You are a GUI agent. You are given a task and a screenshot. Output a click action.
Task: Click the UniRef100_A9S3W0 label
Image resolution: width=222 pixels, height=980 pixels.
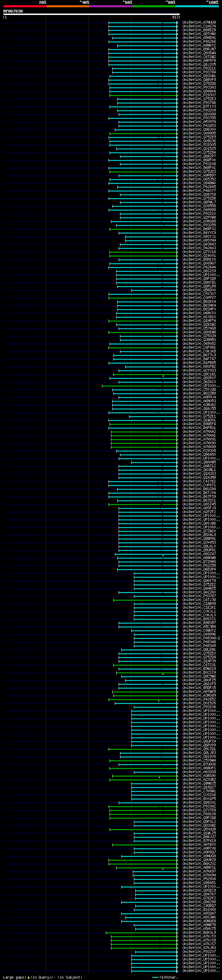(199, 917)
